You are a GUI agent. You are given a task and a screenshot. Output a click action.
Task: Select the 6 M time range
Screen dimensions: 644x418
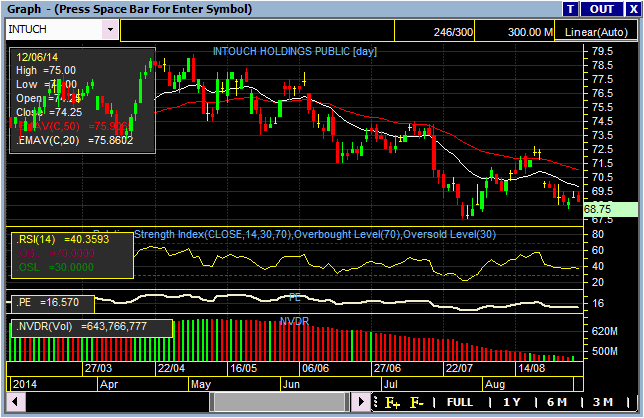click(557, 402)
